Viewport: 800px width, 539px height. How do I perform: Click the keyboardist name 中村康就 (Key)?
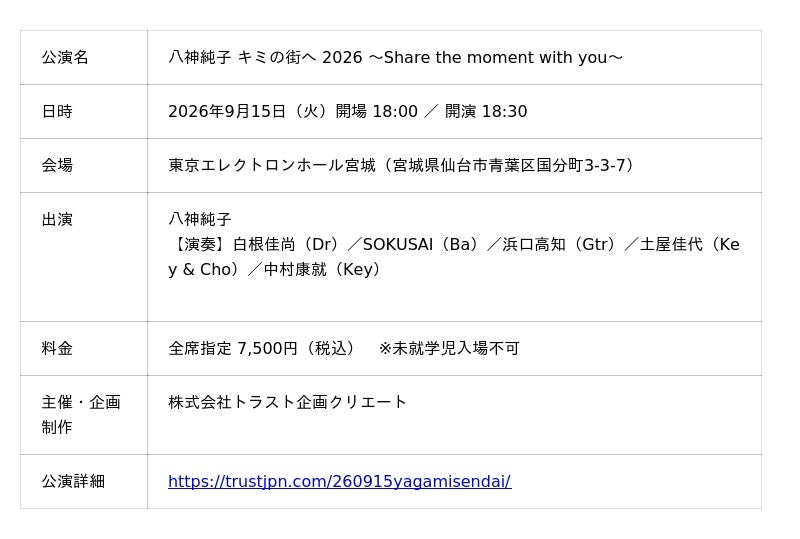pos(323,270)
